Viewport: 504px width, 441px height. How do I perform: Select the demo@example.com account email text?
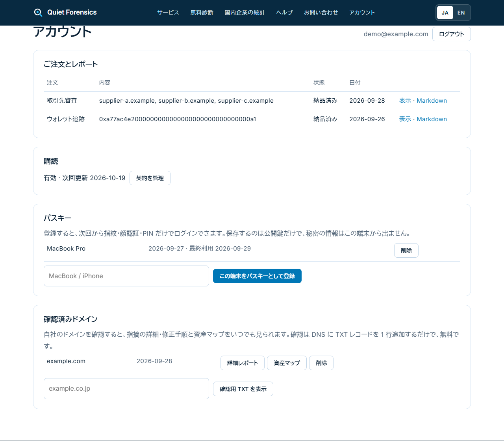pos(396,34)
